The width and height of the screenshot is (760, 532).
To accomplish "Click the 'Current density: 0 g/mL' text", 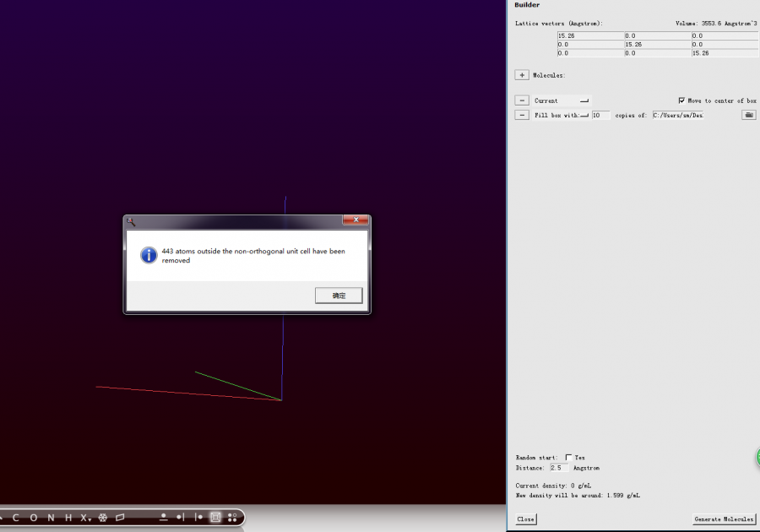I will [x=553, y=486].
